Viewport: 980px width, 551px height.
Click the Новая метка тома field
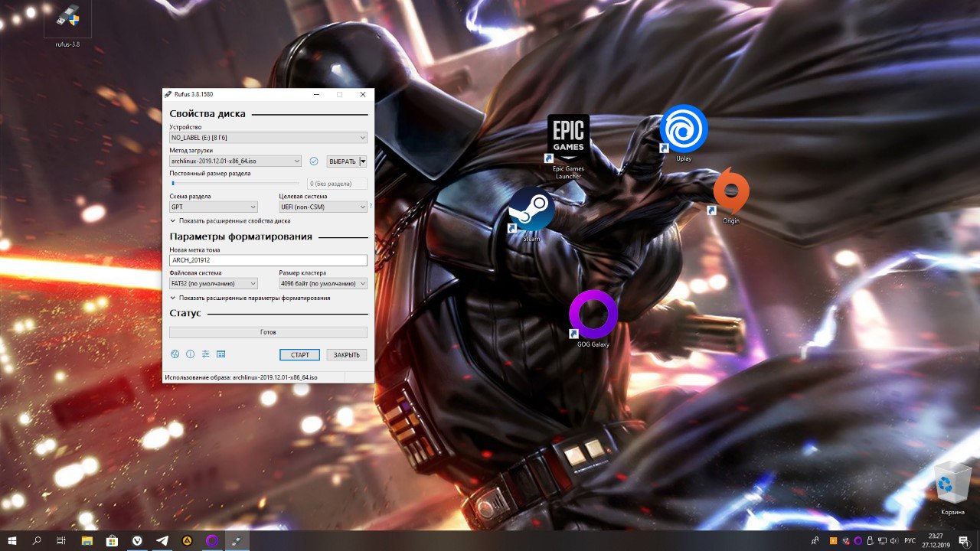point(268,260)
